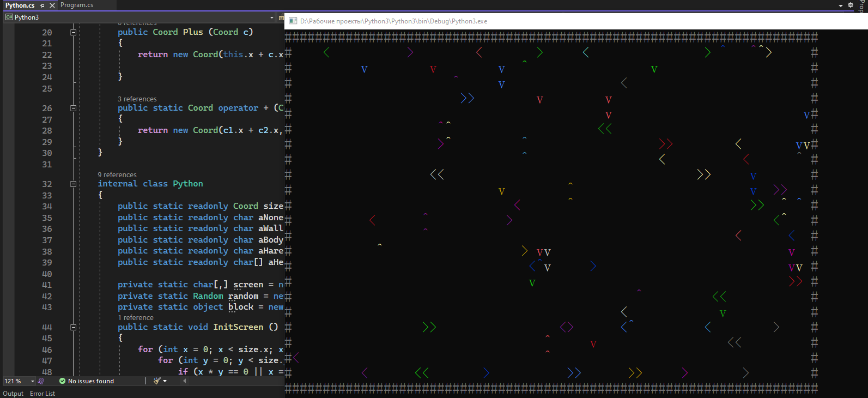
Task: Click the 'aBody' field name on line 37
Action: click(x=270, y=240)
